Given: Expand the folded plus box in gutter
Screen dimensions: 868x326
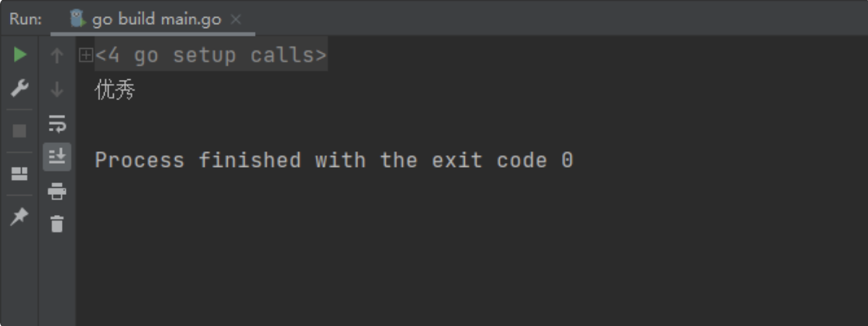Looking at the screenshot, I should coord(86,54).
